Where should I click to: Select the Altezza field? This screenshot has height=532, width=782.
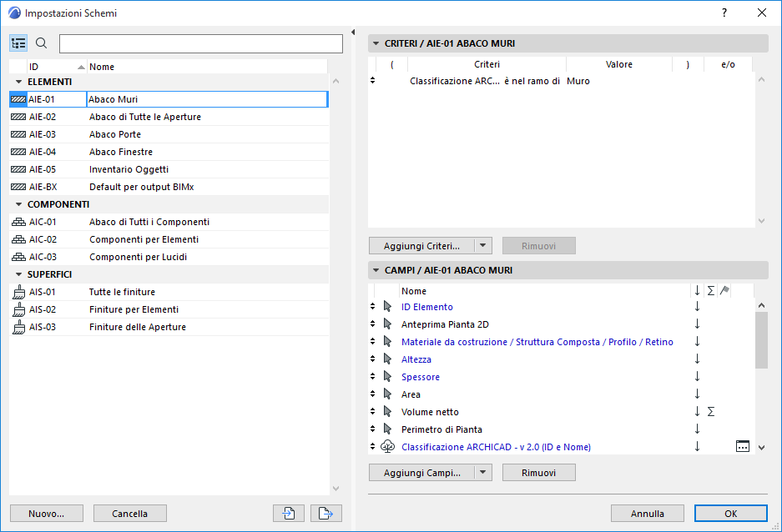(416, 359)
